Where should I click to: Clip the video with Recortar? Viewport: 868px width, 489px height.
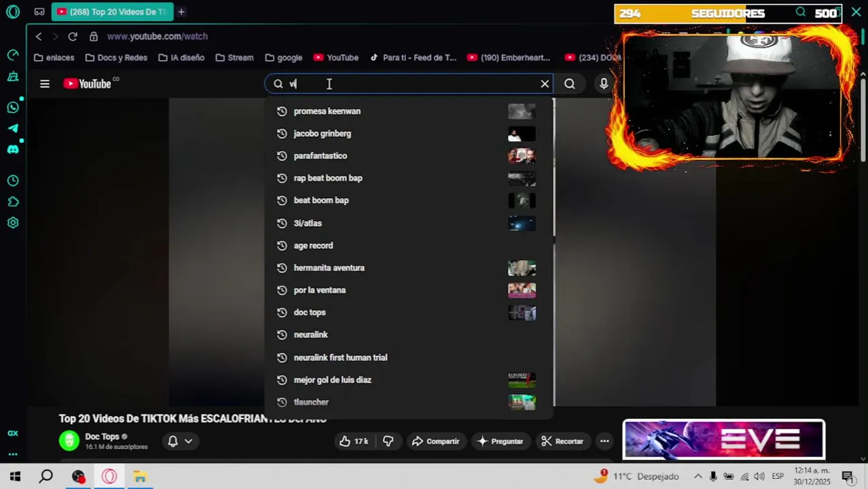(x=562, y=441)
